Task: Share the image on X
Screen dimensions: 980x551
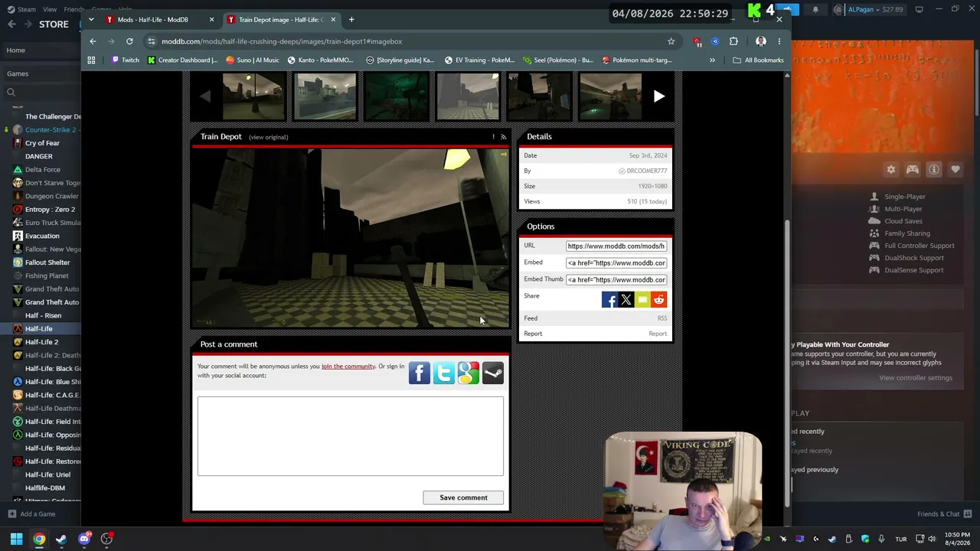Action: [626, 300]
